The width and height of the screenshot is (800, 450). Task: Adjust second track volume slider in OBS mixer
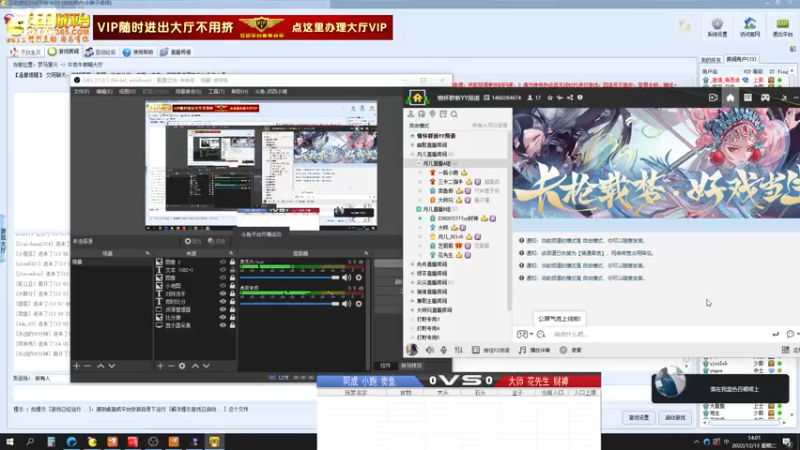[x=290, y=304]
